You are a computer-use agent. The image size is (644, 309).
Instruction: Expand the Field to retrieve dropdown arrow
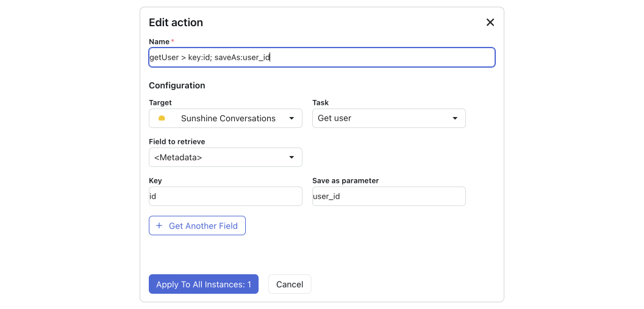coord(292,157)
